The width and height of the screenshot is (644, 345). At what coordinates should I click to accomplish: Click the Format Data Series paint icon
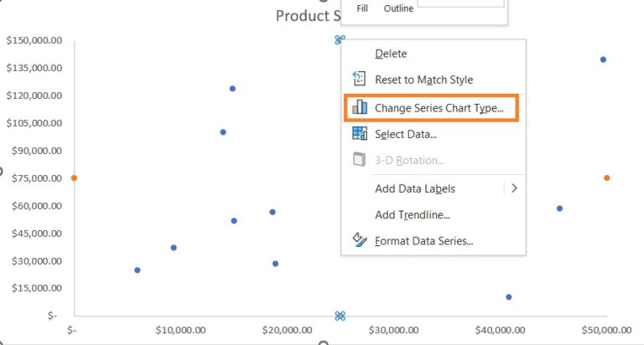coord(360,240)
